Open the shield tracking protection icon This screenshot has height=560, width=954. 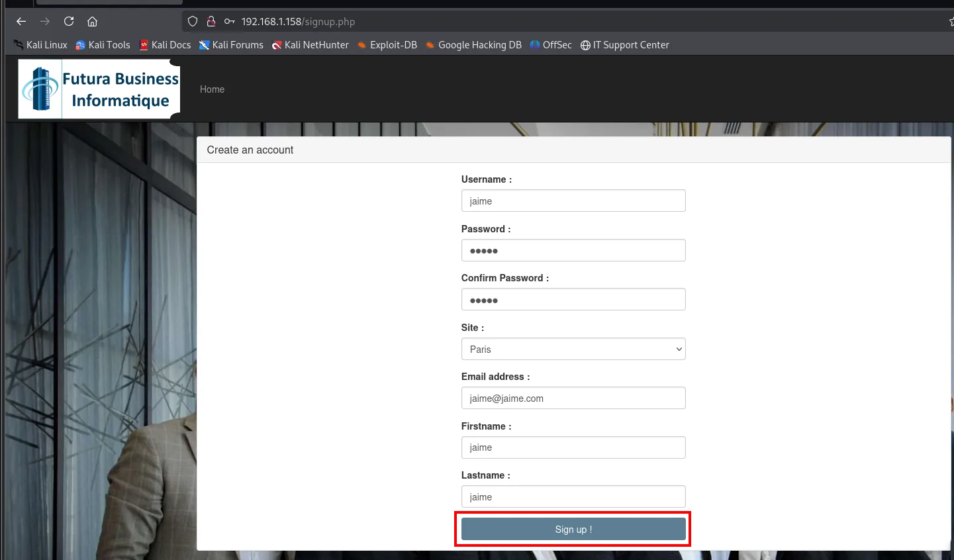coord(193,21)
